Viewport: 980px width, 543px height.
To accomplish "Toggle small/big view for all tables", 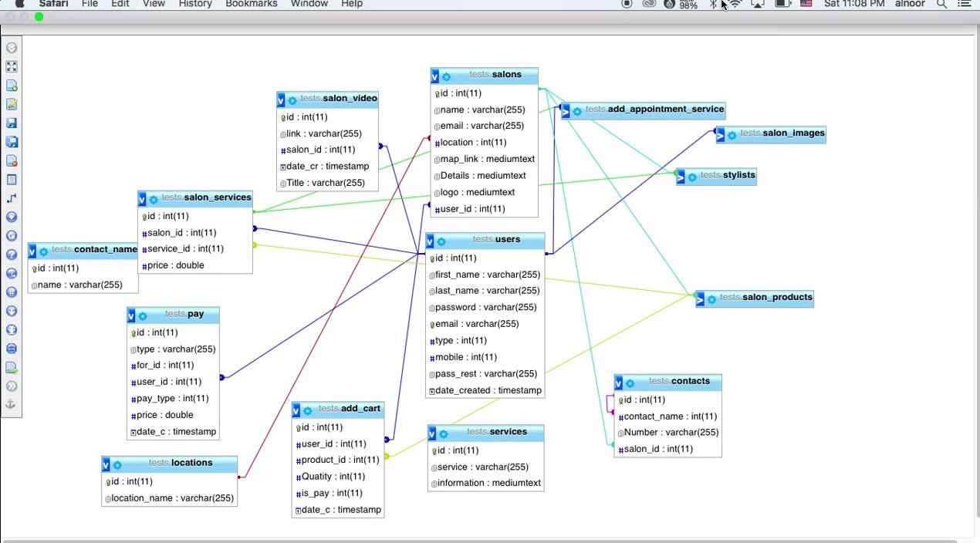I will click(x=12, y=312).
